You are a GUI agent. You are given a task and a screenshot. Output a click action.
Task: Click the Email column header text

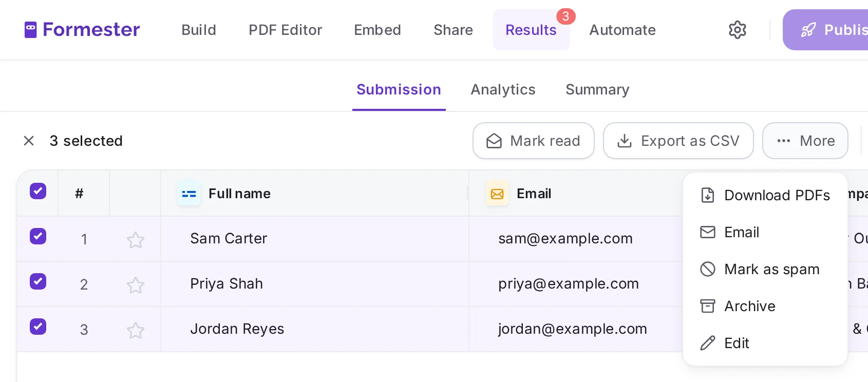534,194
